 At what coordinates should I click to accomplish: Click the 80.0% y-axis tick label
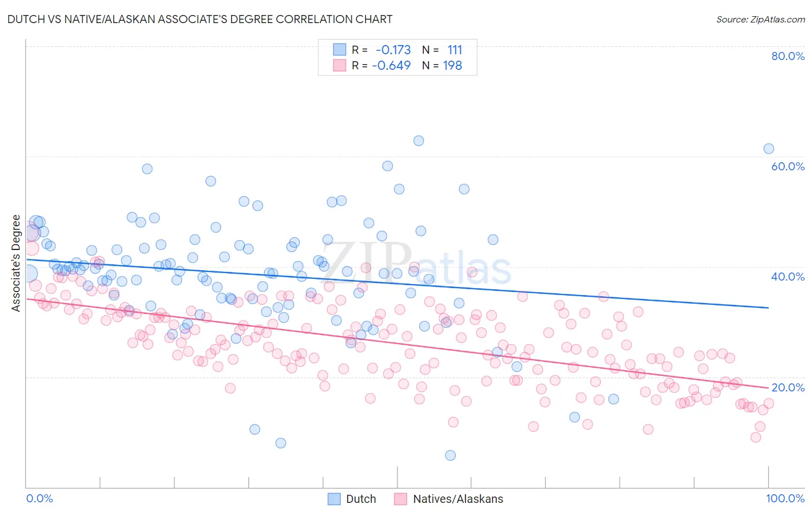(x=788, y=56)
